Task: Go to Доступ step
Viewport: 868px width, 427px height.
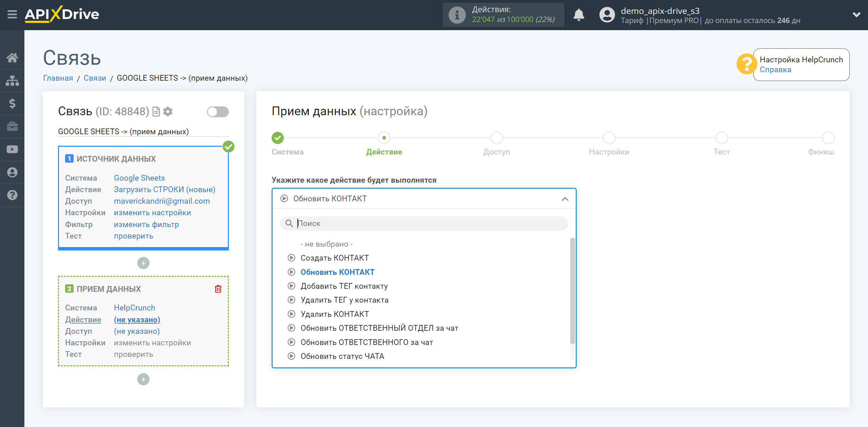Action: pyautogui.click(x=496, y=138)
